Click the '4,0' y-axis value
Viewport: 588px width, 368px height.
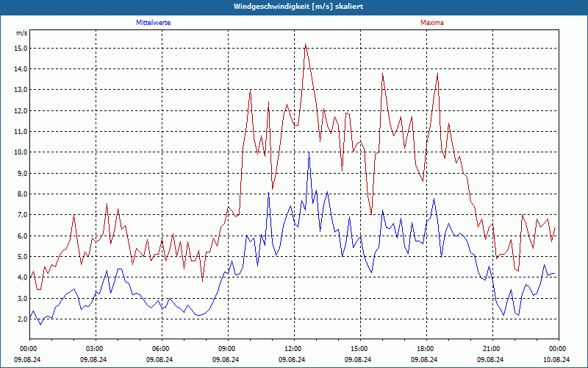click(x=22, y=277)
